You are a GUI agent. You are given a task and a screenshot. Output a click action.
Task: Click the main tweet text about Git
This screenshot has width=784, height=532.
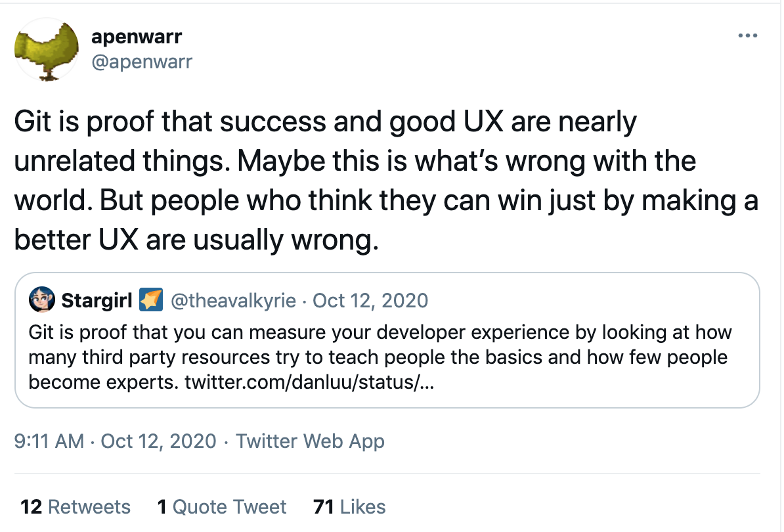coord(386,181)
